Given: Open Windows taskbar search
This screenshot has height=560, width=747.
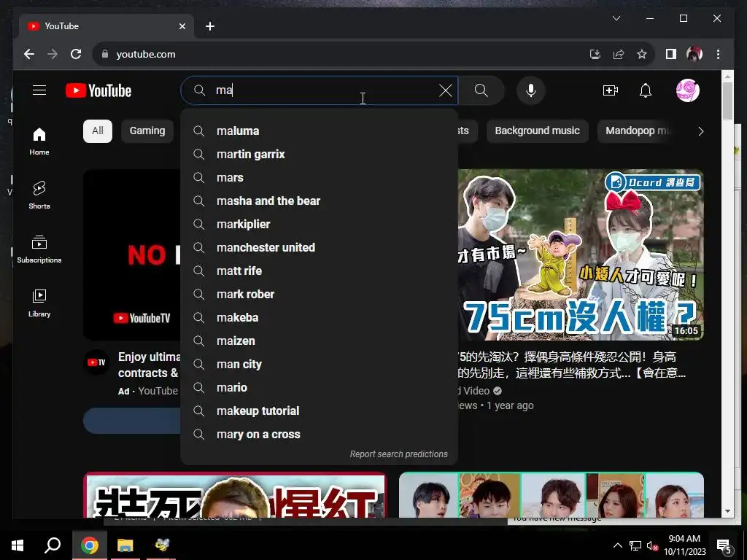Looking at the screenshot, I should click(x=53, y=545).
